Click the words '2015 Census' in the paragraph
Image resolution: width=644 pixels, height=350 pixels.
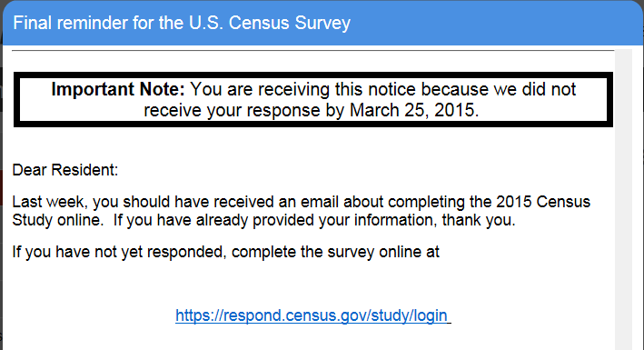pyautogui.click(x=543, y=202)
